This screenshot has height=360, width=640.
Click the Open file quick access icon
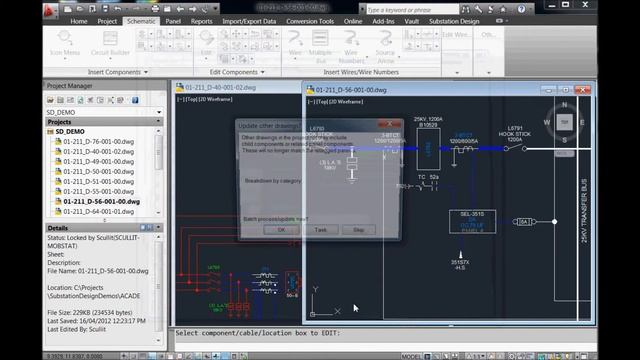pos(80,9)
